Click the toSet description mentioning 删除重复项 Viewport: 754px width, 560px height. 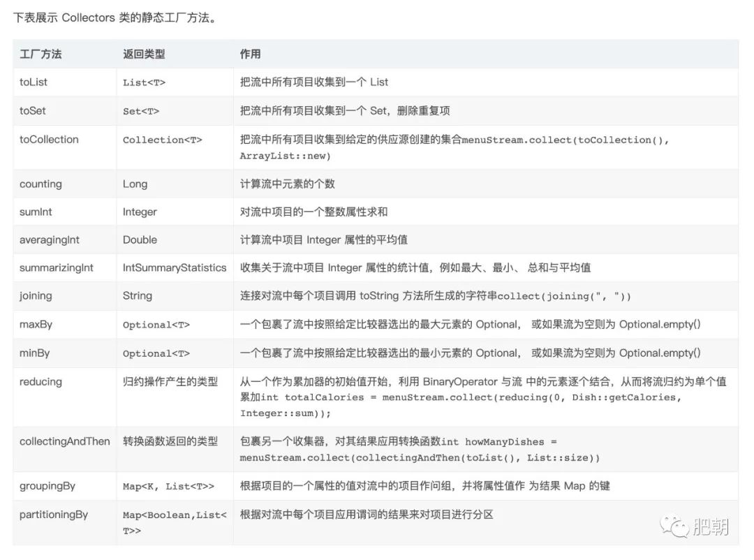tap(345, 110)
